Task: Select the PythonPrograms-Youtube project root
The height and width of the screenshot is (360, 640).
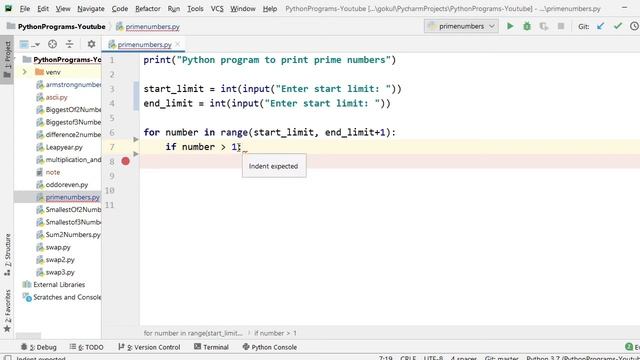Action: point(67,60)
